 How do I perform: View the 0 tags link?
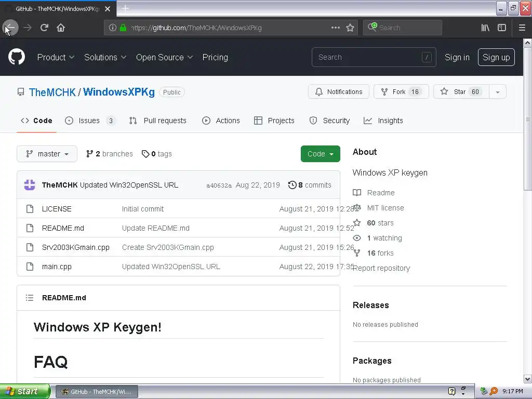point(157,154)
